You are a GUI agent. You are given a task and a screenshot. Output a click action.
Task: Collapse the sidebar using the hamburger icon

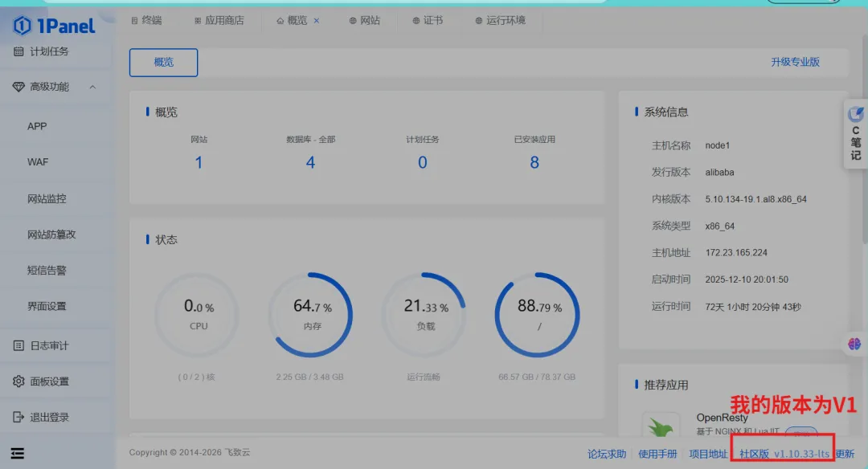pyautogui.click(x=18, y=452)
